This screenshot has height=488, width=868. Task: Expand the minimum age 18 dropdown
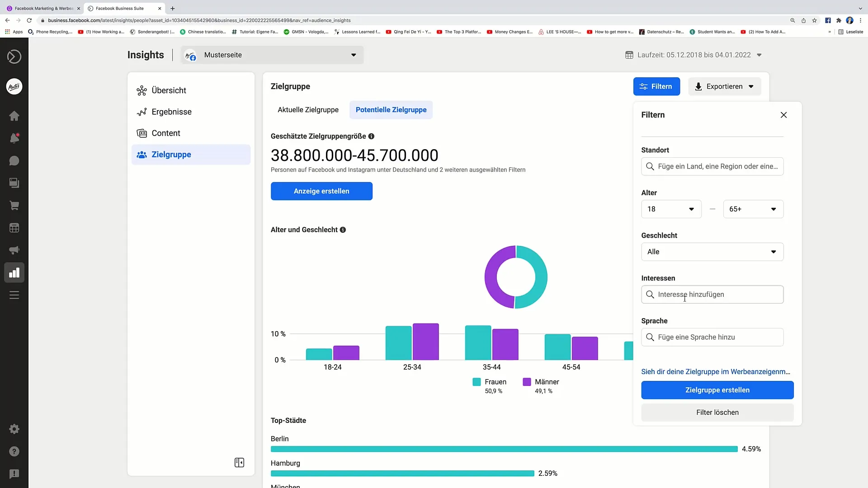tap(671, 209)
